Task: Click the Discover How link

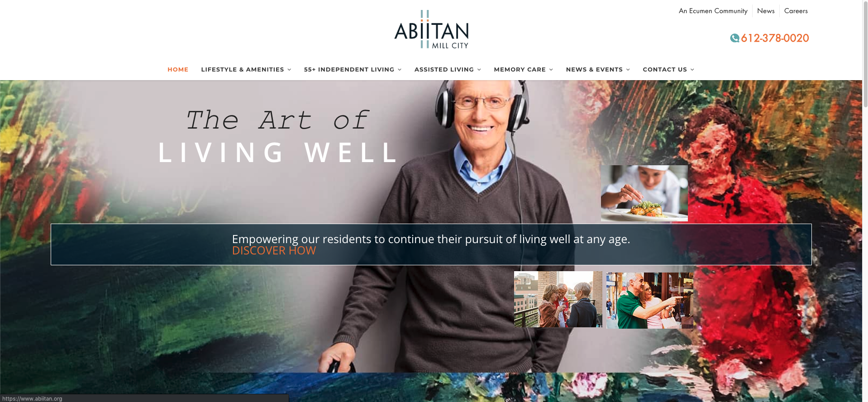Action: click(274, 251)
